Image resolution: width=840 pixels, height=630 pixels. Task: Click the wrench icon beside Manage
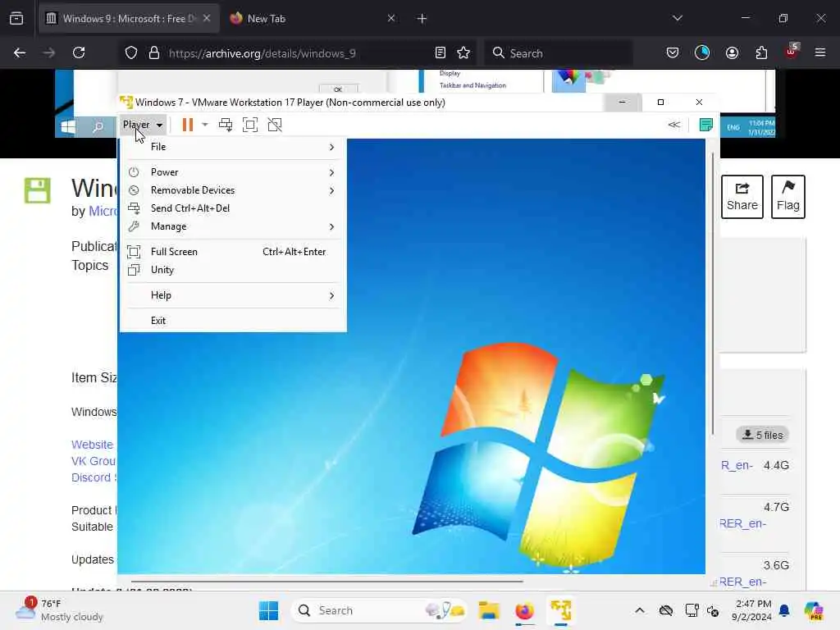click(134, 226)
